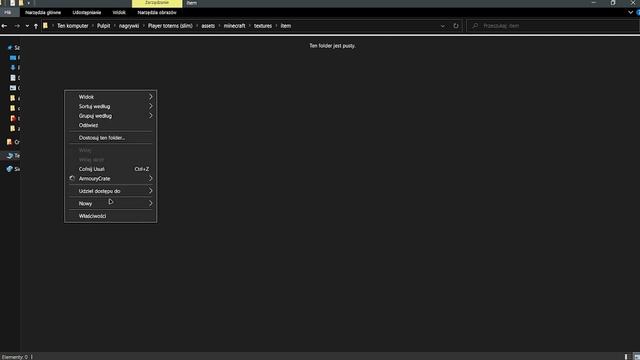Select the This PC icon in the sidebar

[x=9, y=156]
